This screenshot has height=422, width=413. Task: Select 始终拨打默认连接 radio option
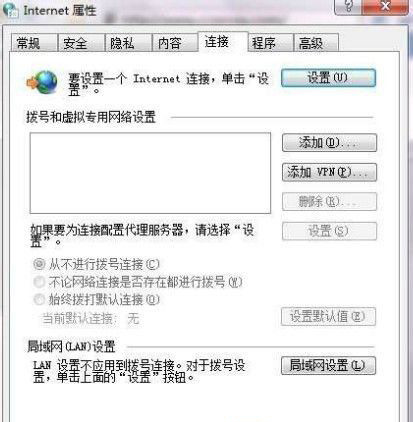tap(39, 299)
